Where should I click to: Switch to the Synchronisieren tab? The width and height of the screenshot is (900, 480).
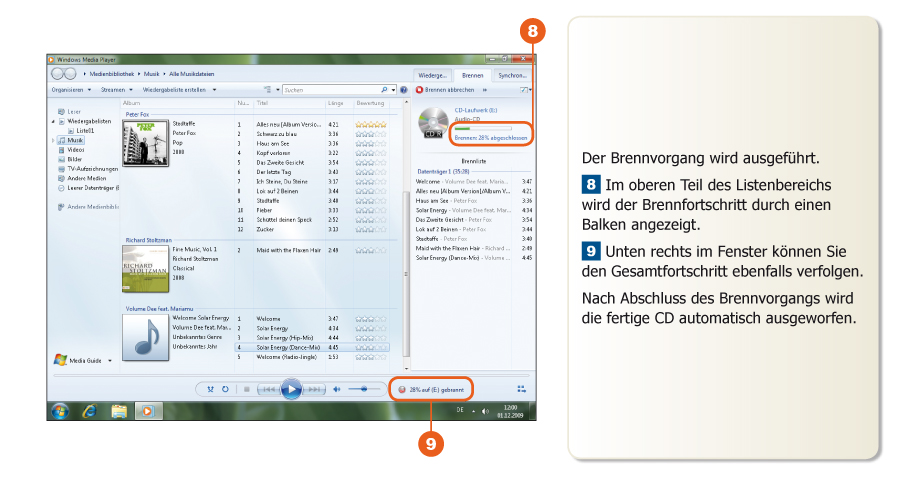[513, 75]
